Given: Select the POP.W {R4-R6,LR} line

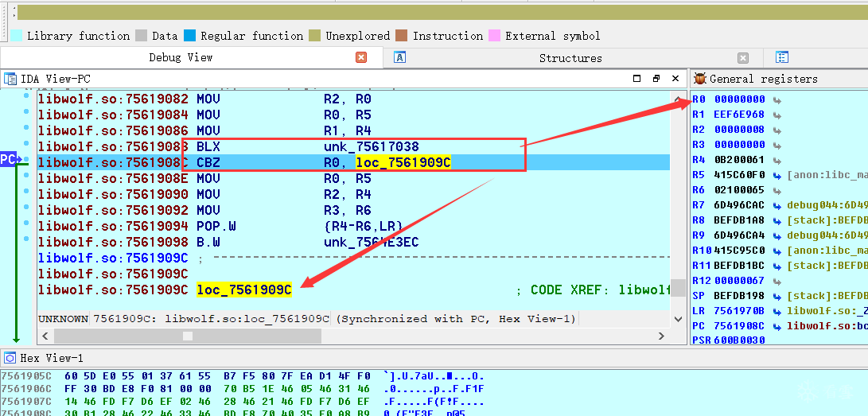Looking at the screenshot, I should coord(354,226).
